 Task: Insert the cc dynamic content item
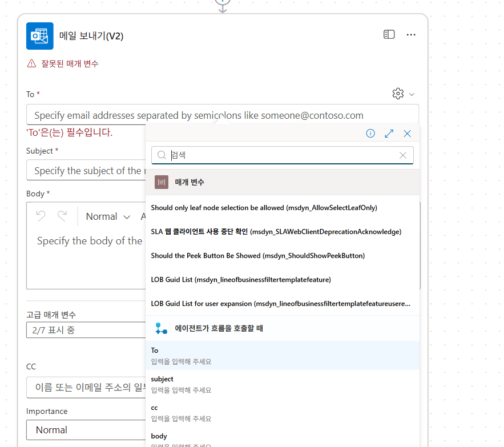point(283,413)
